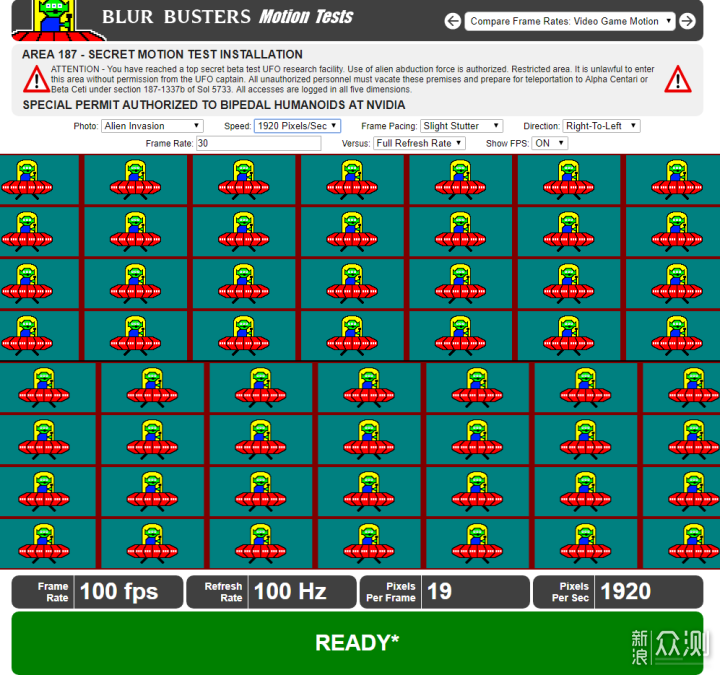
Task: Click the 100 Hz Refresh Rate readout
Action: pos(271,592)
